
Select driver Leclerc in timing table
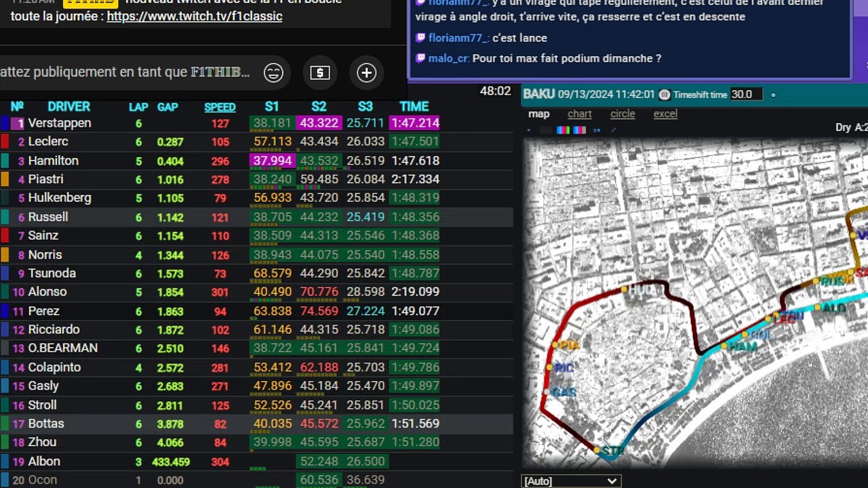pos(48,142)
